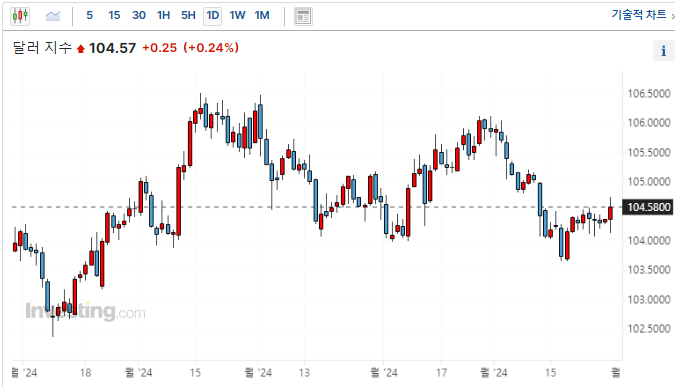Click the 103.0000 price axis label

[649, 300]
